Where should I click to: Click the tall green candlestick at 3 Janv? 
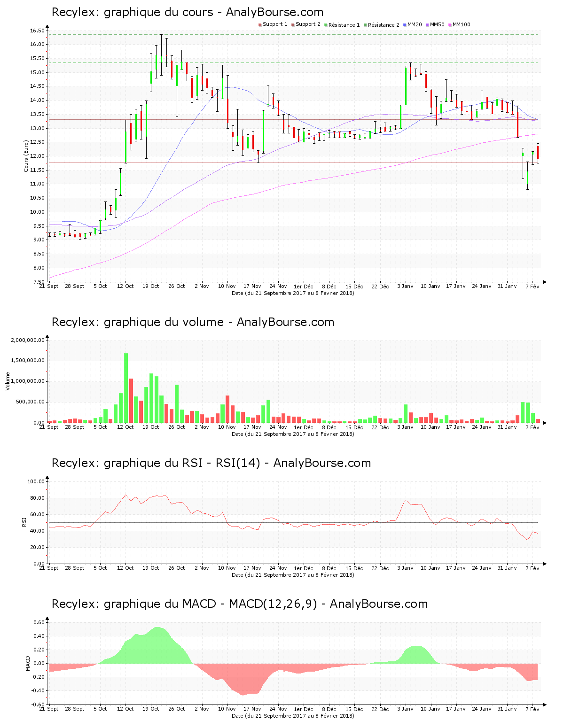[406, 86]
